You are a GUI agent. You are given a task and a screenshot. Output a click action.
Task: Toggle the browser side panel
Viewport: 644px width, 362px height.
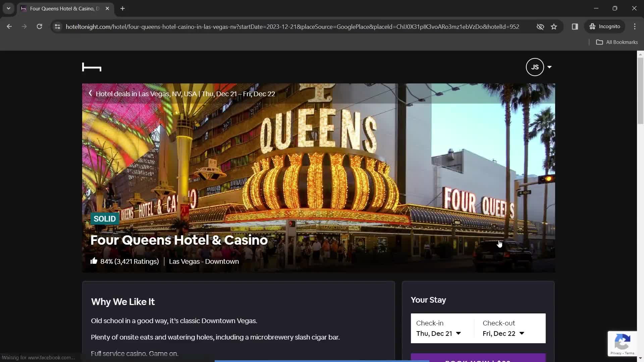point(575,26)
